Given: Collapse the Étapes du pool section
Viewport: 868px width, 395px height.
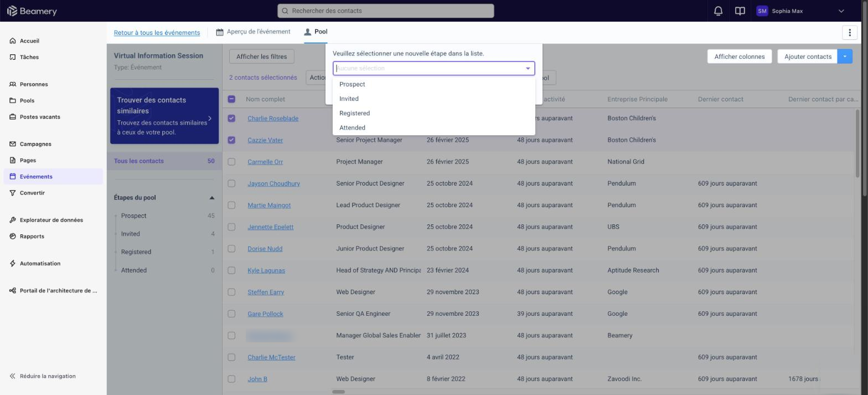Looking at the screenshot, I should [x=211, y=198].
